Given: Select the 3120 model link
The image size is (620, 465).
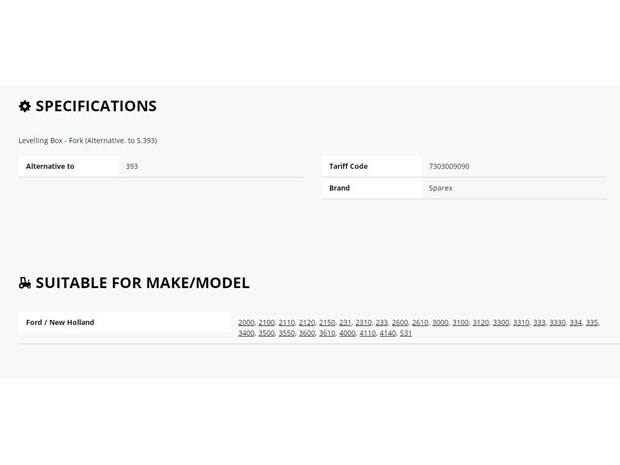Looking at the screenshot, I should coord(481,323).
